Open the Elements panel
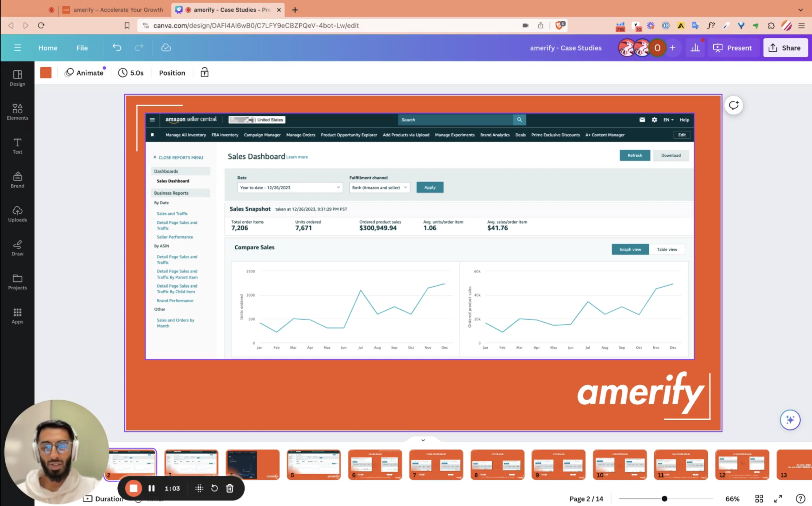812x506 pixels. click(17, 112)
